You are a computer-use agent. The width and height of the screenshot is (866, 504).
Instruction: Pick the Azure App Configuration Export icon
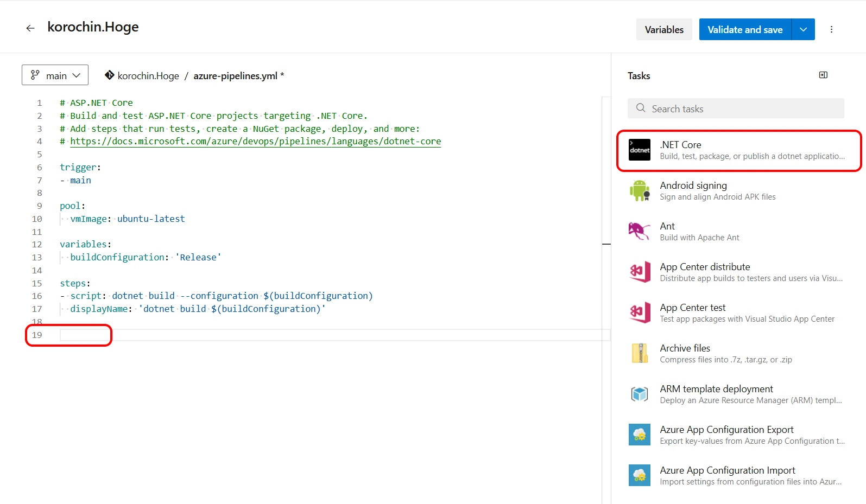click(639, 435)
